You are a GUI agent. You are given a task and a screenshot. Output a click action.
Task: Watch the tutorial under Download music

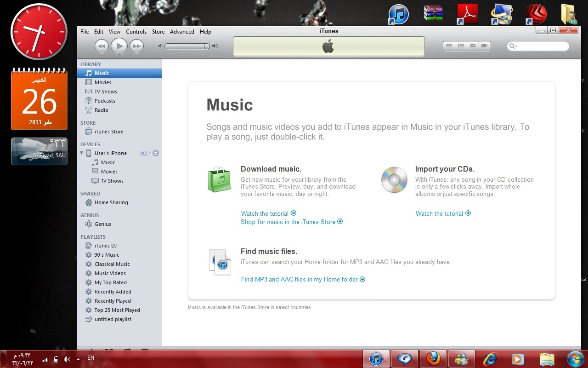pyautogui.click(x=269, y=213)
